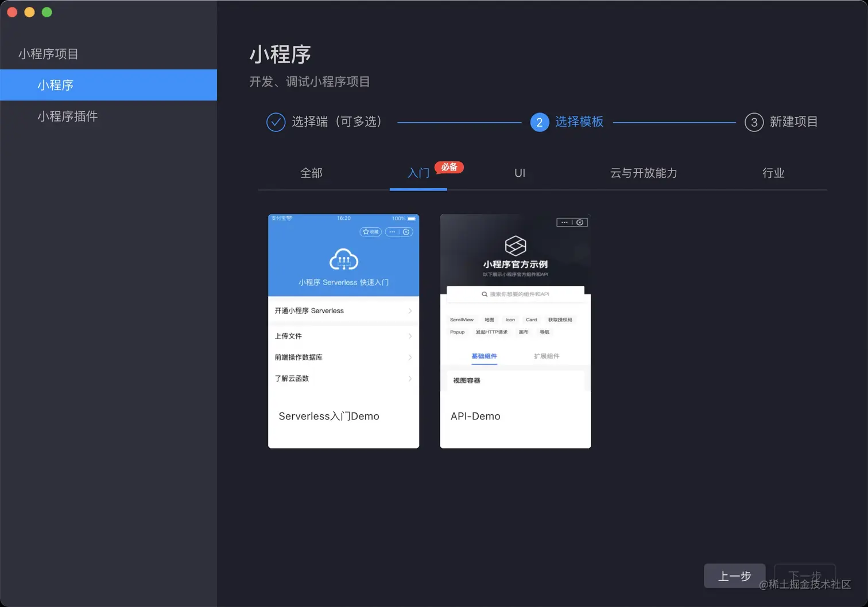This screenshot has width=868, height=607.
Task: Click the more dots in API-Demo preview capsule
Action: (564, 222)
